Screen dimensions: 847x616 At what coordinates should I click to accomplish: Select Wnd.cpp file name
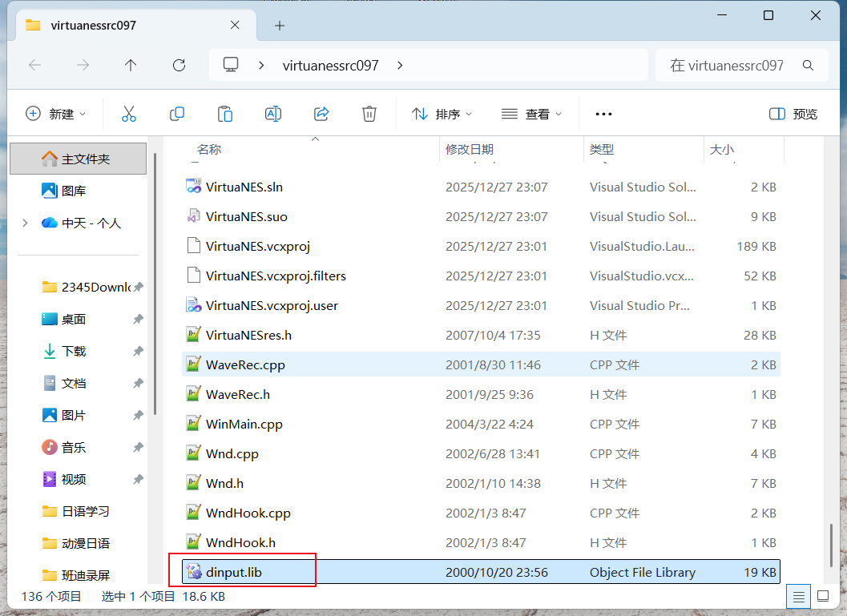coord(232,454)
